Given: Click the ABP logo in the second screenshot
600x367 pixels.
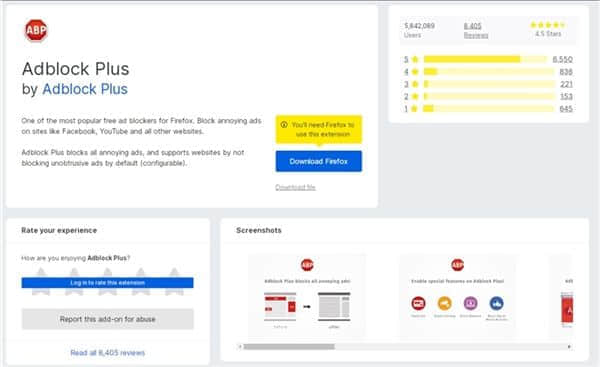Looking at the screenshot, I should click(x=457, y=265).
